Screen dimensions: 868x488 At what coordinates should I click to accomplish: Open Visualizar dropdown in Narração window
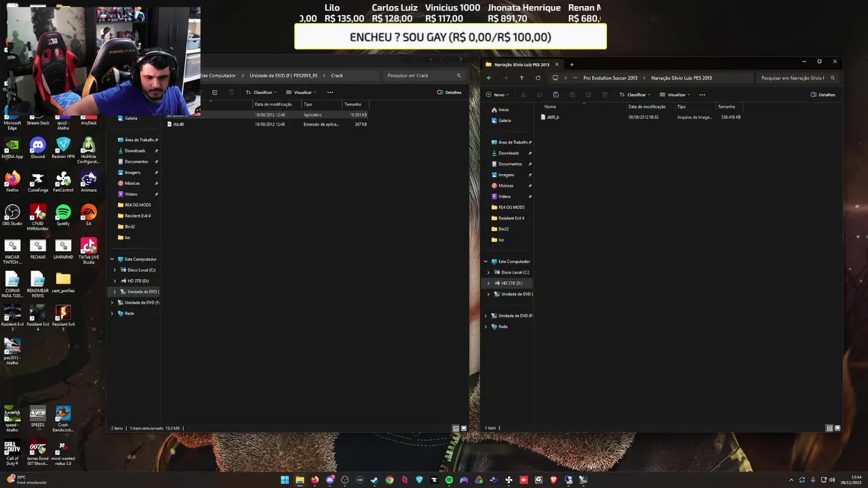click(x=675, y=95)
